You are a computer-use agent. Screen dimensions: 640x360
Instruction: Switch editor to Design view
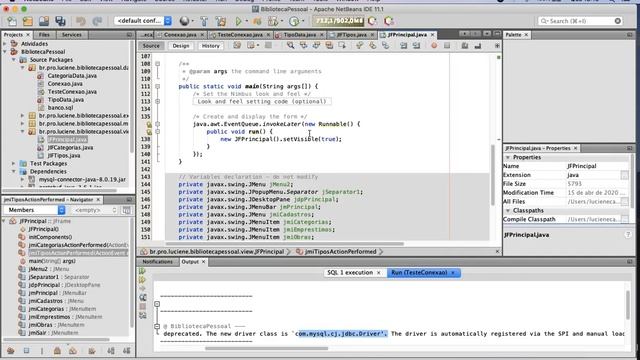click(x=180, y=46)
